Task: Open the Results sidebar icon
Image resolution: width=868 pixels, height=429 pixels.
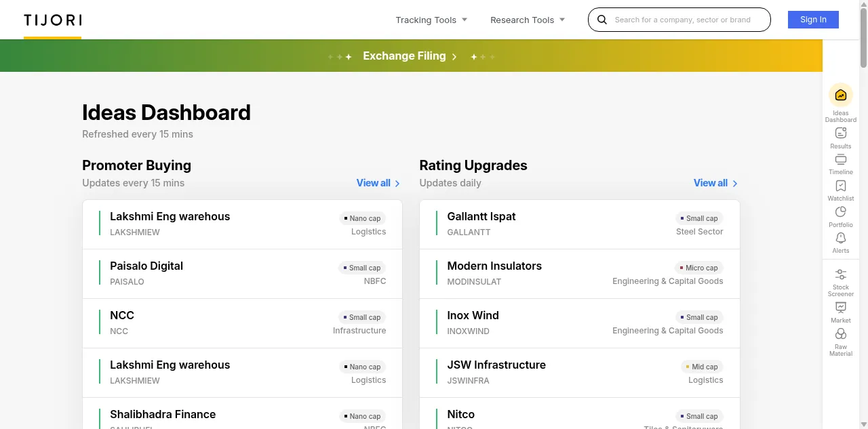Action: (x=841, y=133)
